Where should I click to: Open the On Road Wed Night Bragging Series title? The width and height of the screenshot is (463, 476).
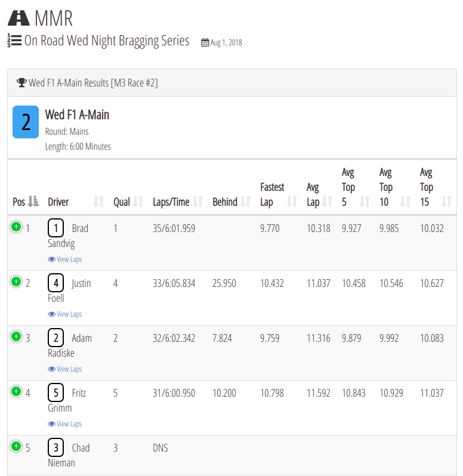tap(107, 41)
